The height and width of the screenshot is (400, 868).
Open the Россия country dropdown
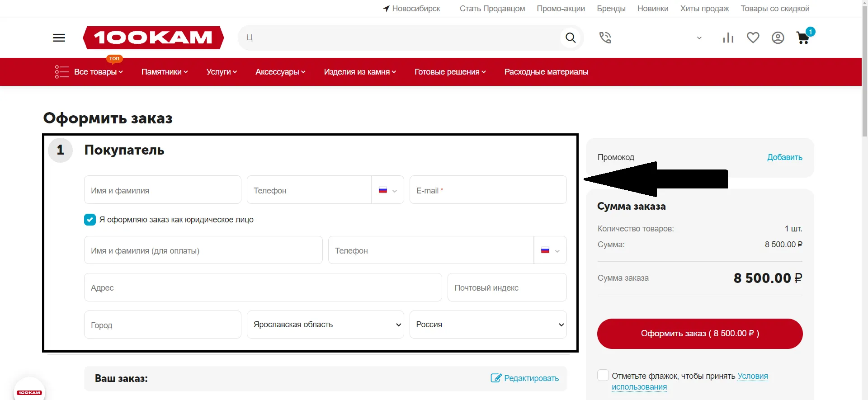(488, 325)
